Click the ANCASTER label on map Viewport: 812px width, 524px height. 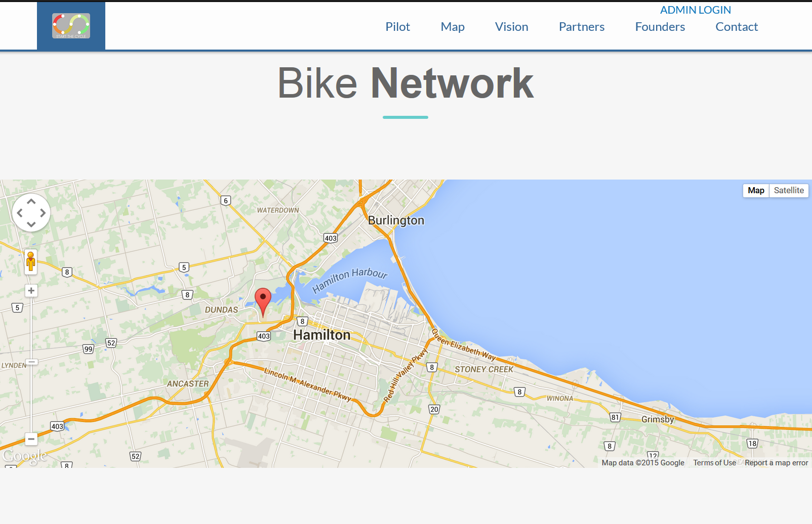pos(188,384)
